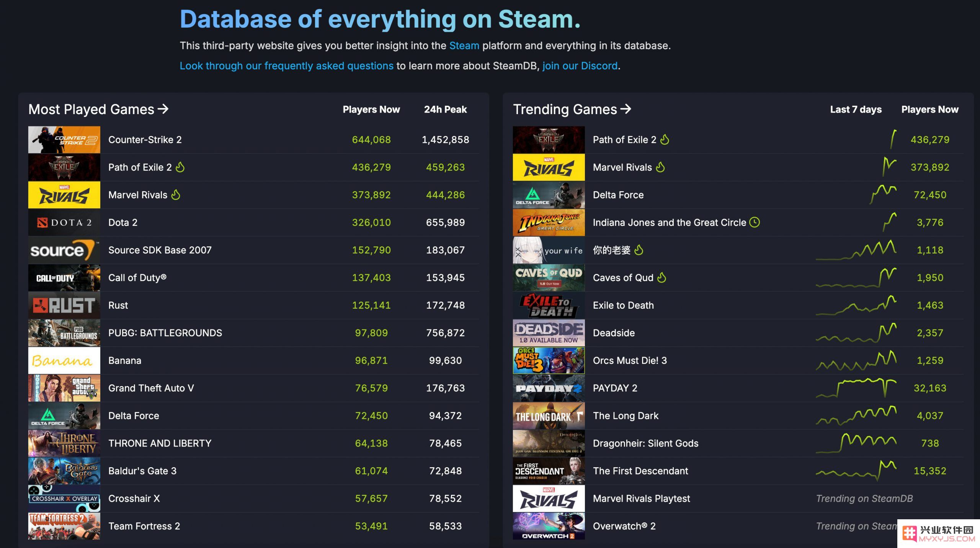This screenshot has width=980, height=548.
Task: Click the Marvel Rivals Playtest thumbnail
Action: click(549, 498)
